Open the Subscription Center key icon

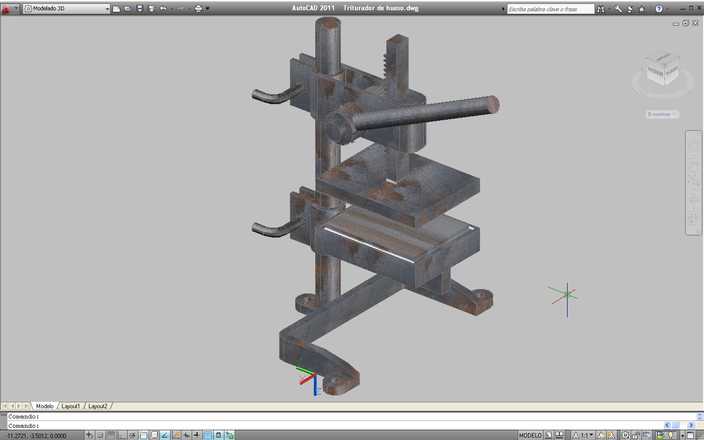(619, 9)
